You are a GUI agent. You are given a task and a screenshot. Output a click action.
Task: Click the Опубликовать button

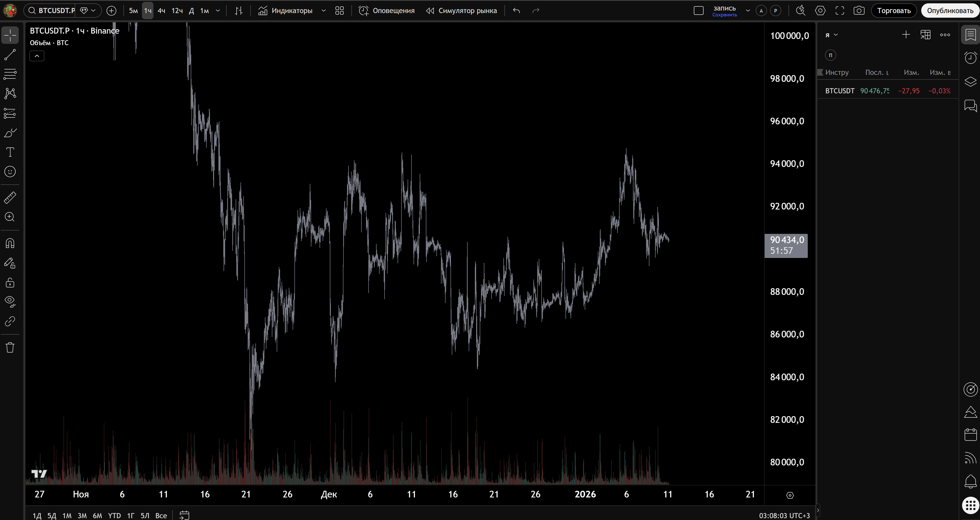click(949, 11)
